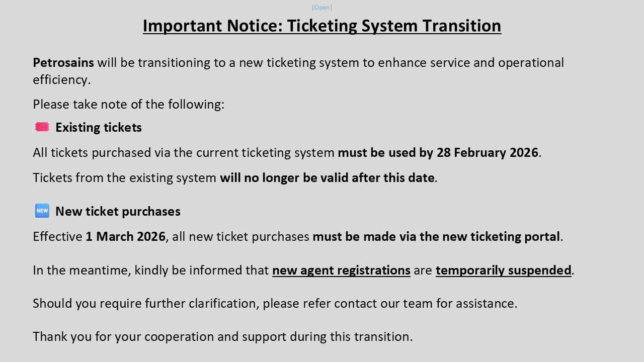The image size is (644, 362).
Task: Select the "Important Notice" title heading
Action: tap(322, 26)
